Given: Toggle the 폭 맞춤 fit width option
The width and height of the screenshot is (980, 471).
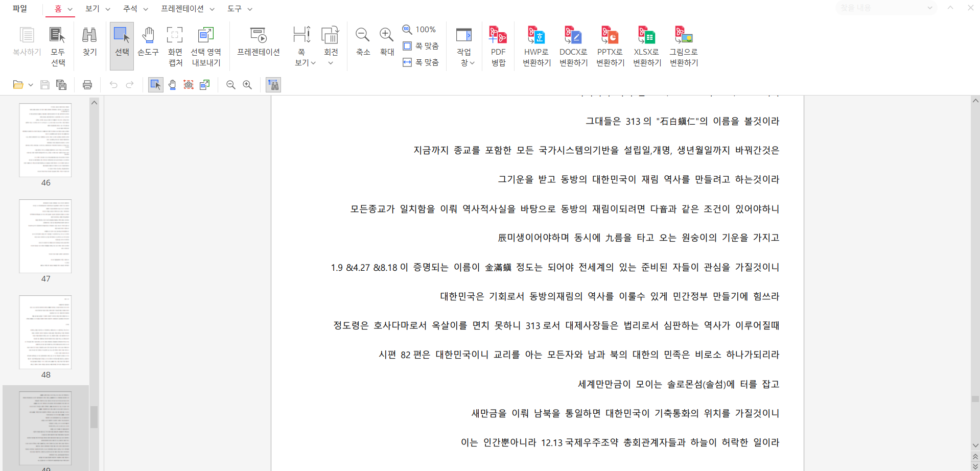Looking at the screenshot, I should tap(422, 62).
